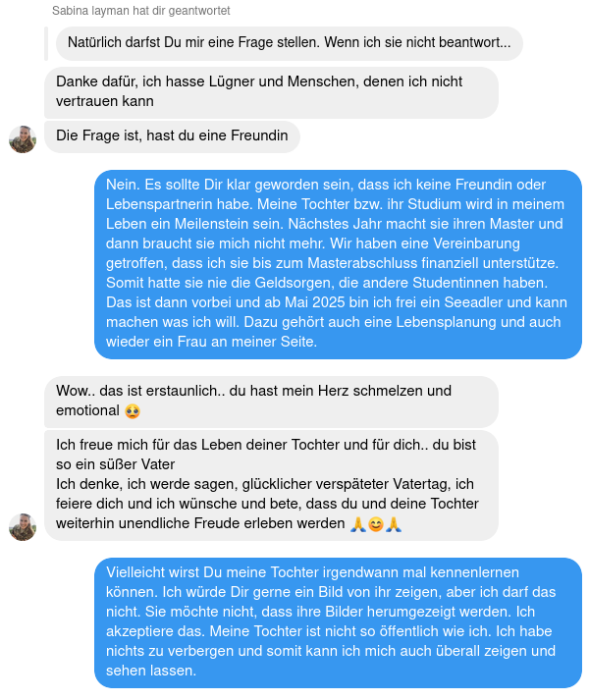Click the crying face emoji after 'emotional'
This screenshot has width=589, height=700.
click(133, 410)
